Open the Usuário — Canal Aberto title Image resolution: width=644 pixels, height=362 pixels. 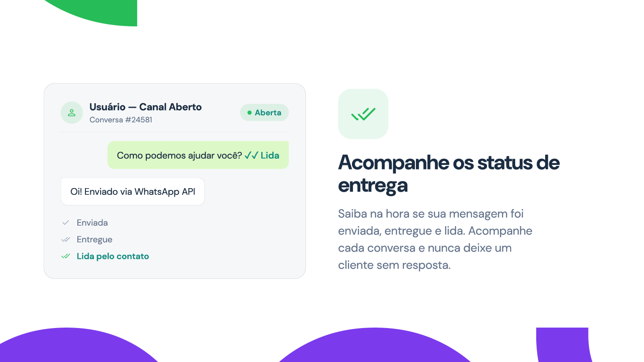(145, 107)
